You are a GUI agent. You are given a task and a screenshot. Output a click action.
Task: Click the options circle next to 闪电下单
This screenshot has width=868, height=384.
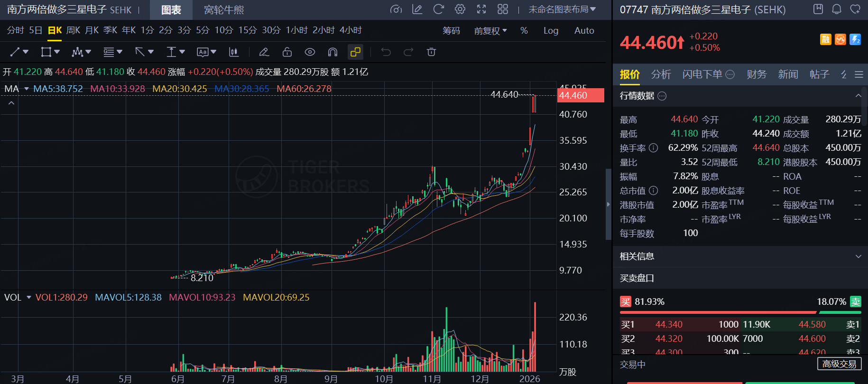click(x=730, y=74)
